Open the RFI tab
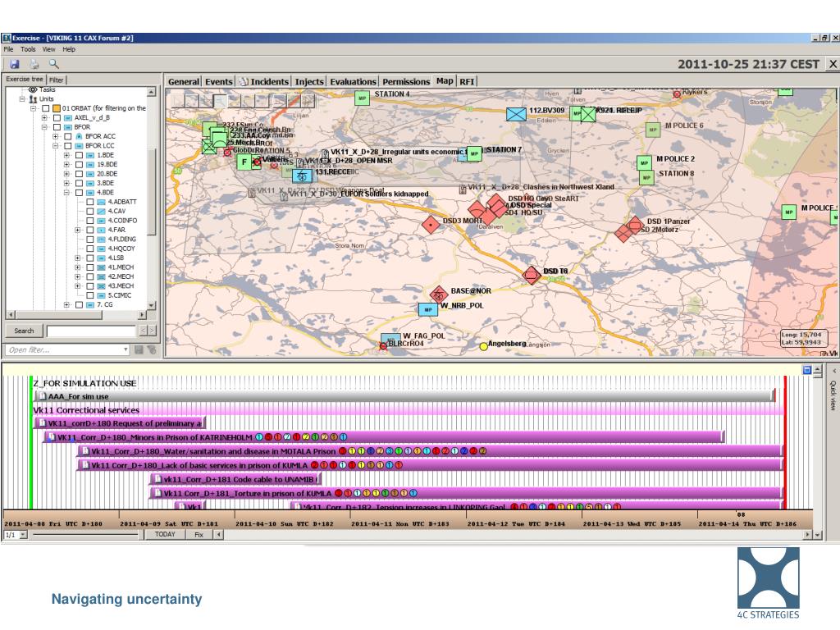This screenshot has height=630, width=840. tap(467, 81)
